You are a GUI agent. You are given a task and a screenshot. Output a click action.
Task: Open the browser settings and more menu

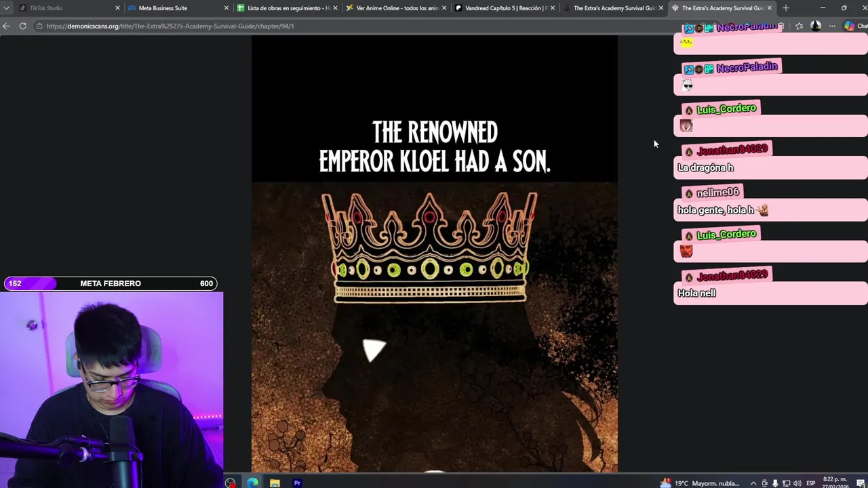tap(832, 26)
